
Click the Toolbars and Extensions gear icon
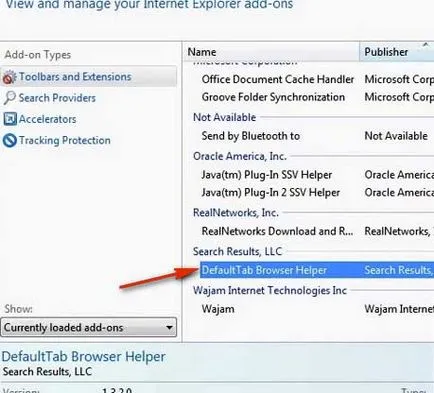9,77
